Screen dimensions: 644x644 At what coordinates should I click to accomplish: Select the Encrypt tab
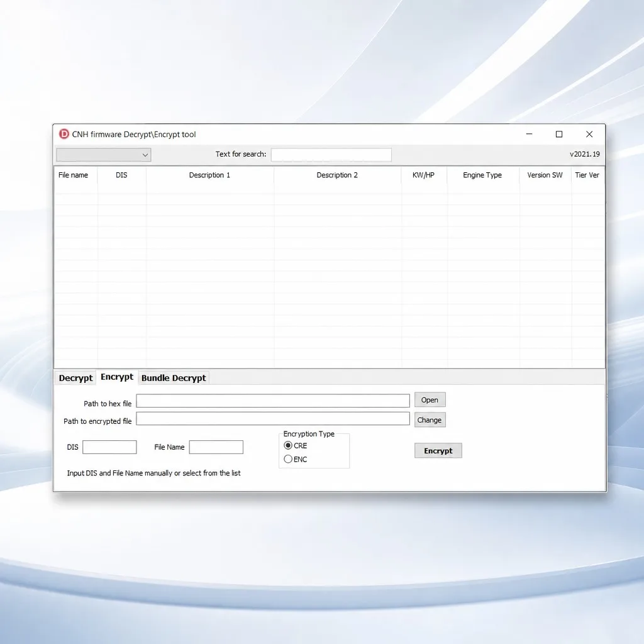tap(117, 377)
